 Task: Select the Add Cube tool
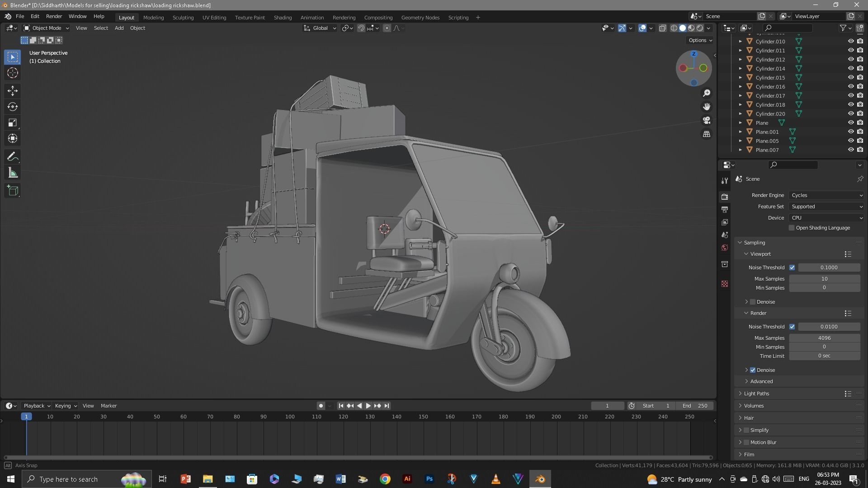(13, 191)
